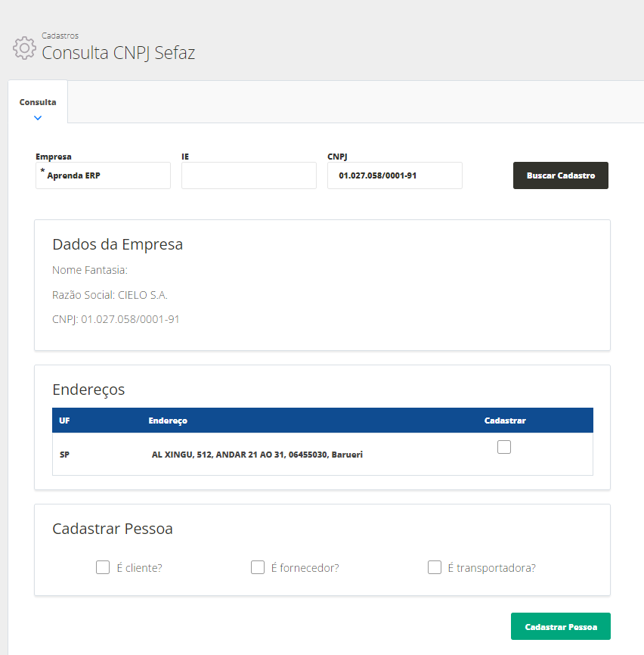The height and width of the screenshot is (655, 644).
Task: Click the gear icon beside the page title
Action: [x=24, y=48]
